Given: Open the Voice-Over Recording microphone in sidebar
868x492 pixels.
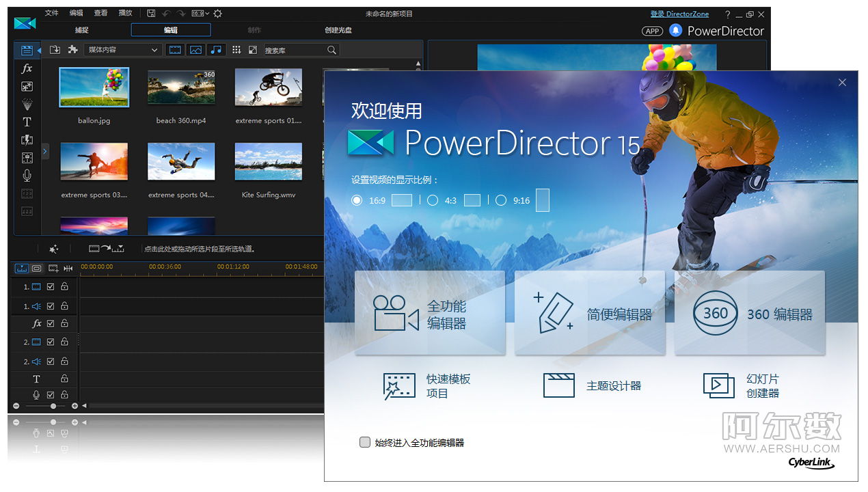Looking at the screenshot, I should 27,175.
